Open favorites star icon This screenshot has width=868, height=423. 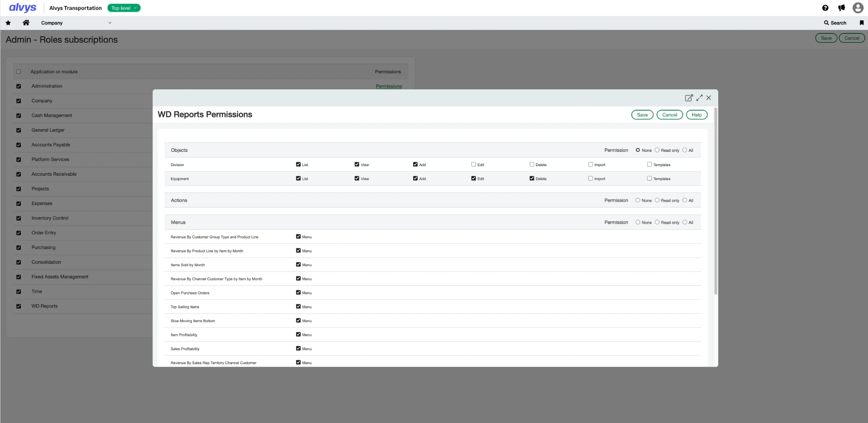(8, 23)
